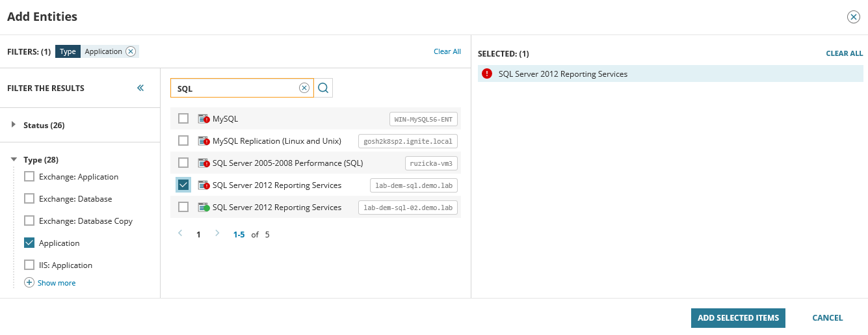Image resolution: width=868 pixels, height=335 pixels.
Task: Click inside the SQL search field
Action: tap(234, 88)
